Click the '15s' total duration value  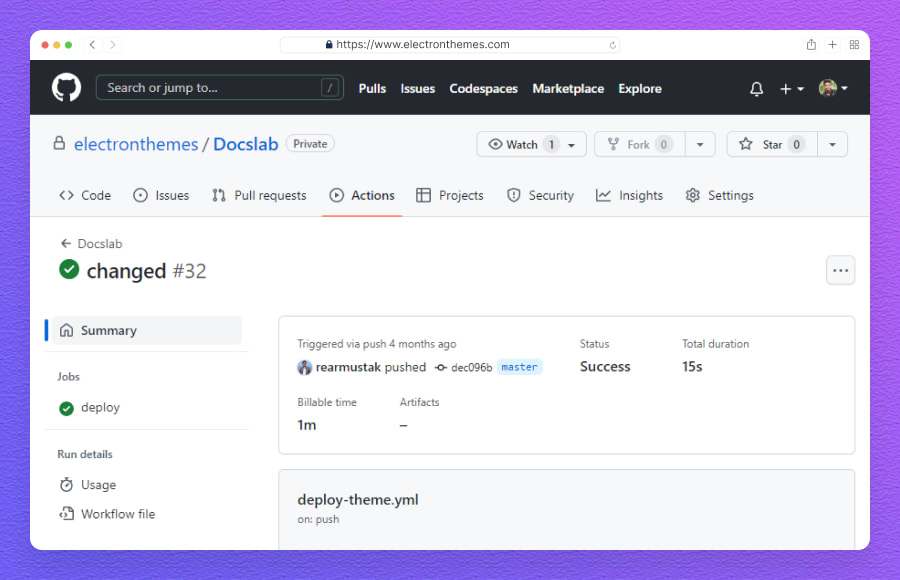tap(692, 366)
